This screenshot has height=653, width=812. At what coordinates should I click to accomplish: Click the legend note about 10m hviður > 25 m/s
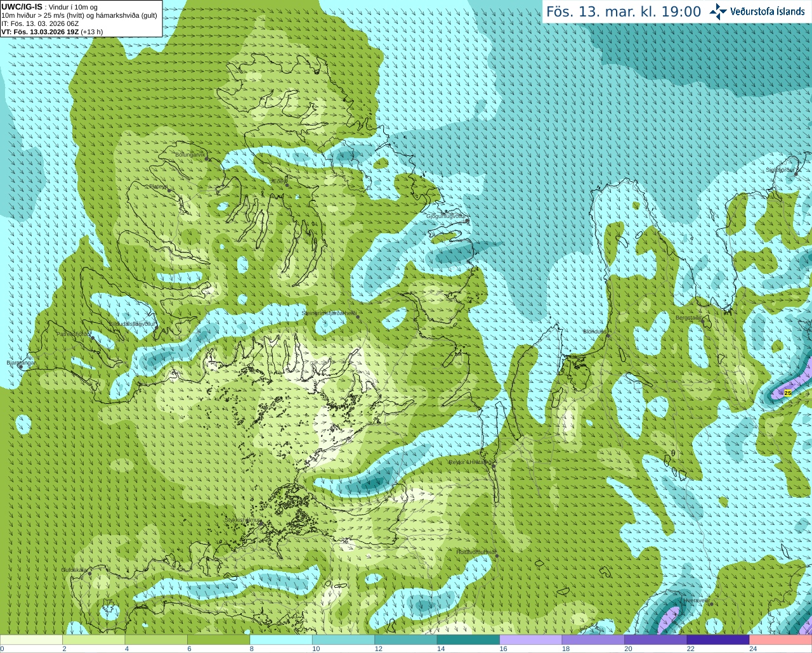coord(79,15)
